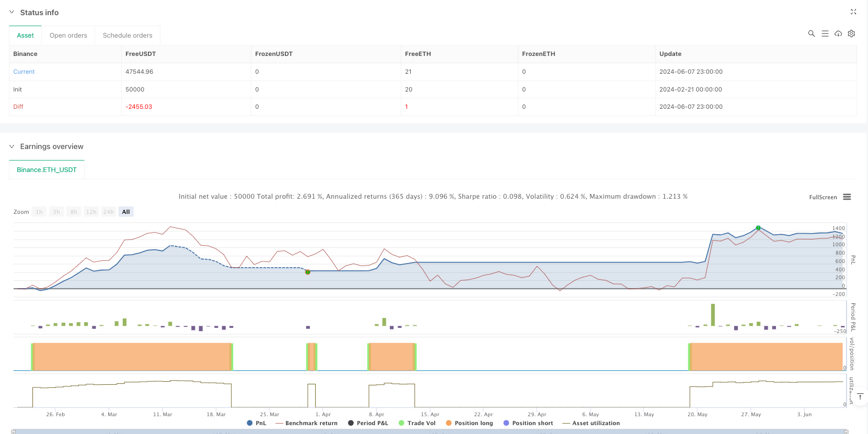This screenshot has height=434, width=868.
Task: Switch to the Open orders tab
Action: 68,36
